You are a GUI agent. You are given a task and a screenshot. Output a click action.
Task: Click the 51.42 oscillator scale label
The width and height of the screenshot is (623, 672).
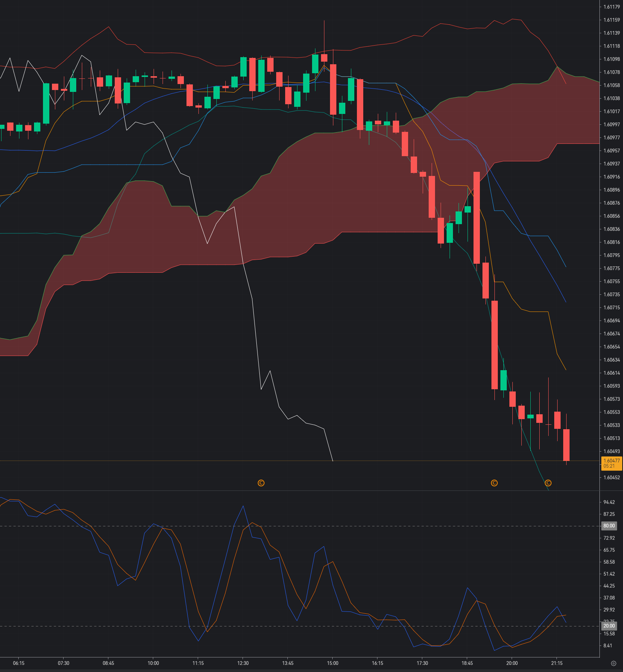pos(609,574)
